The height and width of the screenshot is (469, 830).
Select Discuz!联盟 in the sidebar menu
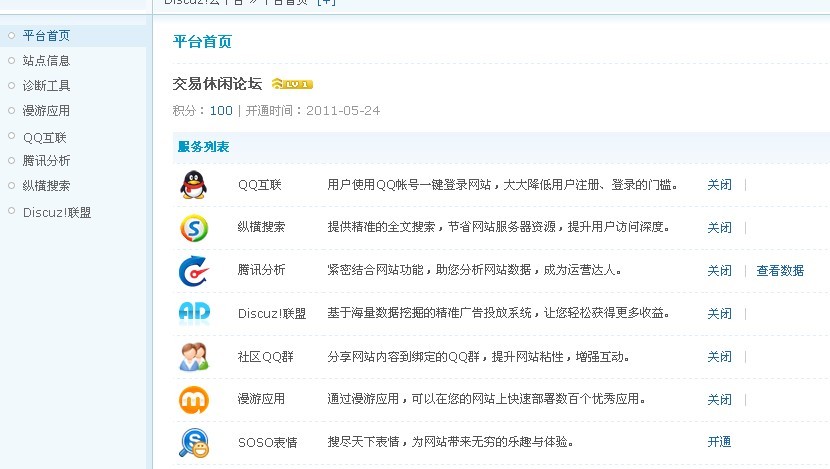(57, 212)
